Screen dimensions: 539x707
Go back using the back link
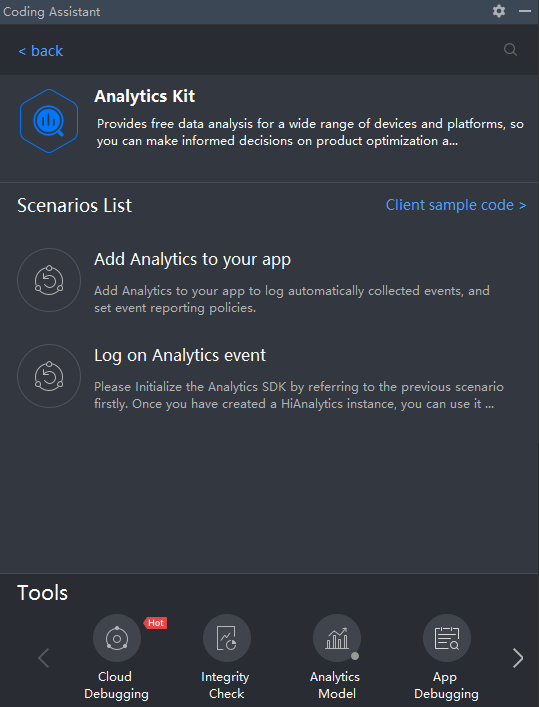(41, 51)
